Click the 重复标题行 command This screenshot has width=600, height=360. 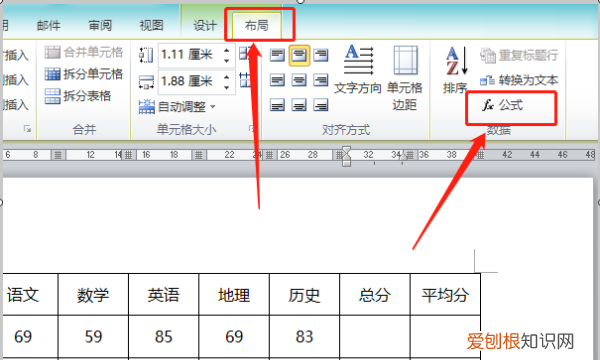(x=519, y=55)
